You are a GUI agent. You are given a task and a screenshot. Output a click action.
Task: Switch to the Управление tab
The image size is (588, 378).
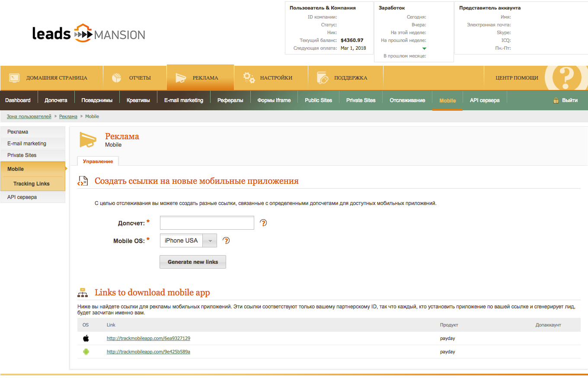pyautogui.click(x=98, y=161)
